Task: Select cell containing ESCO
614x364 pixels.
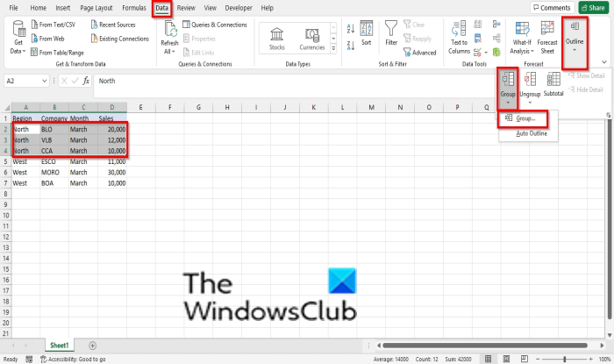Action: (54, 161)
